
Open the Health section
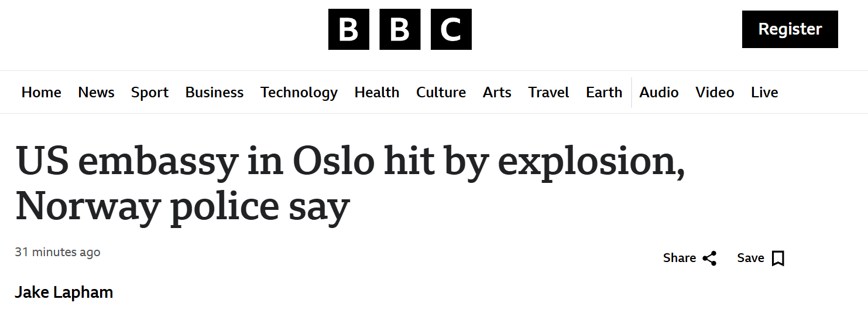pos(377,93)
